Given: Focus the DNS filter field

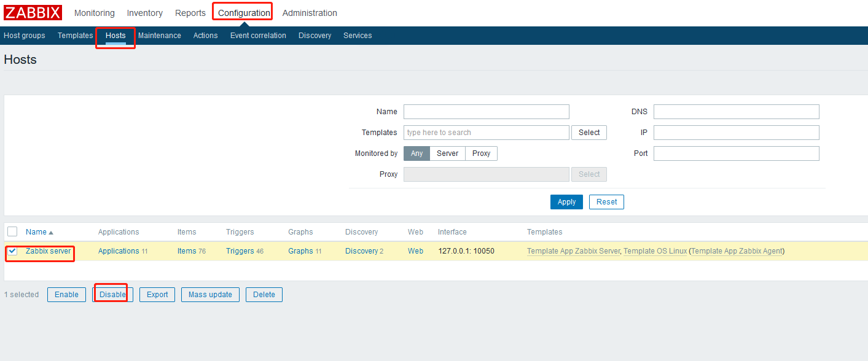Looking at the screenshot, I should 737,112.
